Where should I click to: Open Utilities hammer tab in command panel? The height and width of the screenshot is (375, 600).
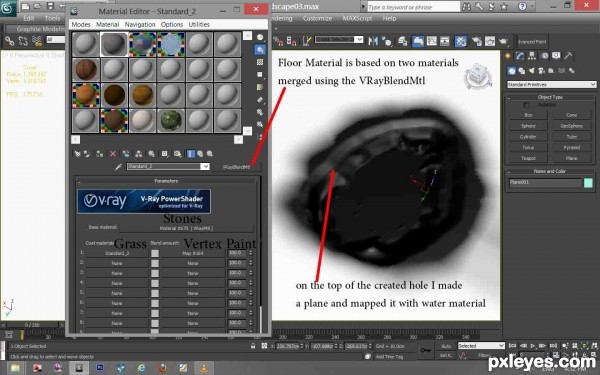(568, 56)
